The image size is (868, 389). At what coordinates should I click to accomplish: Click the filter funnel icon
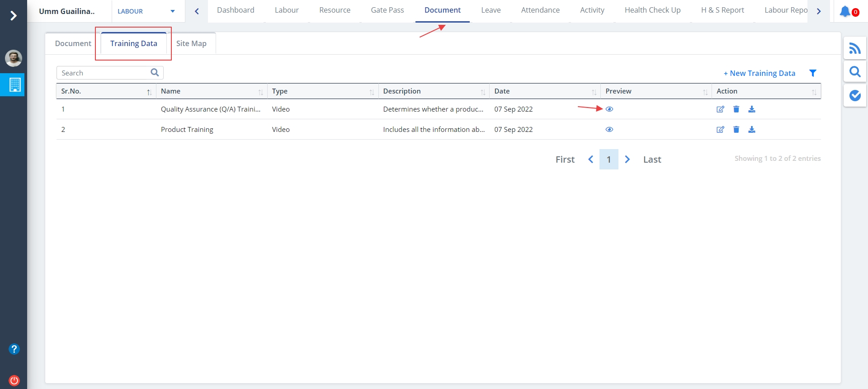pyautogui.click(x=812, y=73)
